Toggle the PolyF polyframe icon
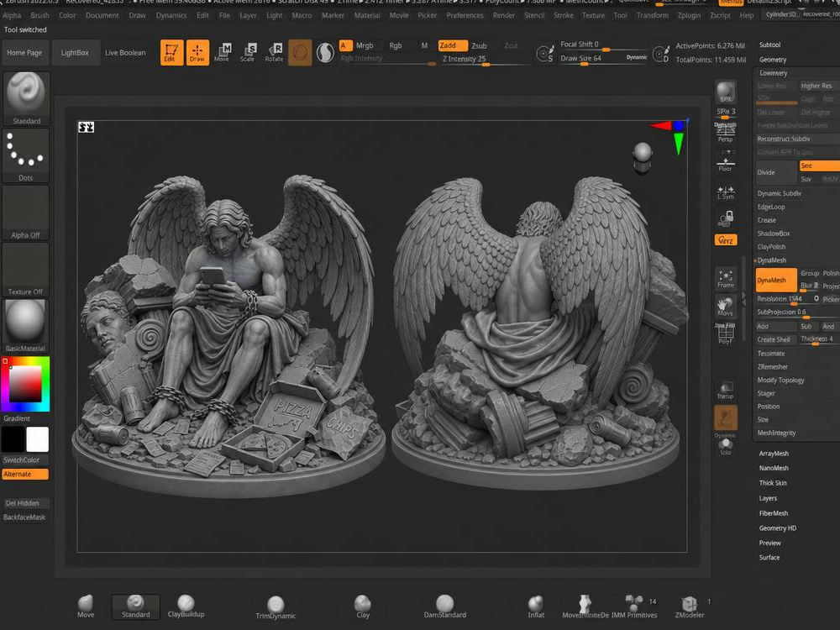Screen dimensions: 840x630 click(725, 334)
